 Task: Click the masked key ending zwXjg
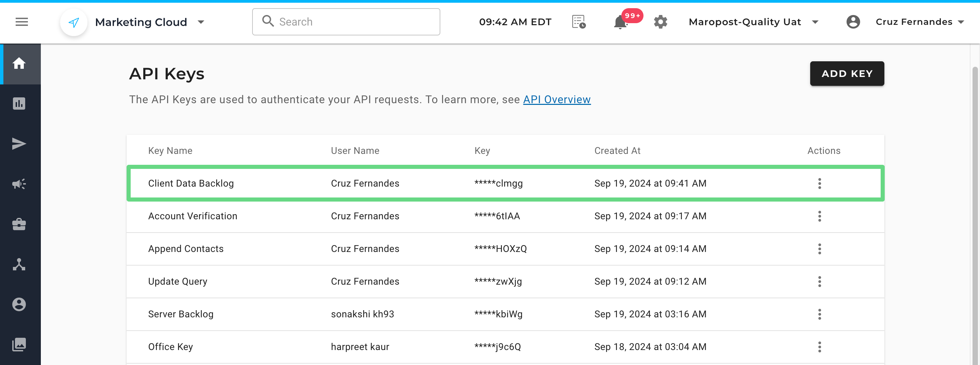[x=498, y=282]
